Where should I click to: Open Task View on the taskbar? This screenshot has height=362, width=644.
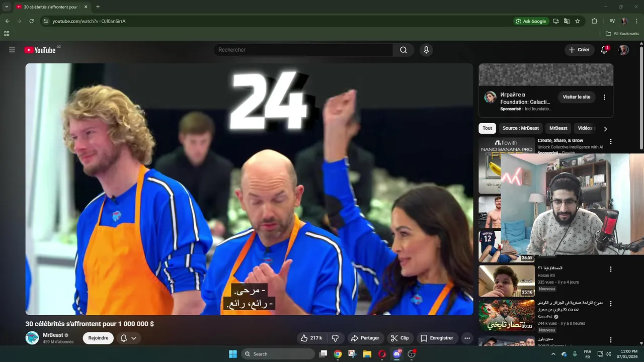pos(323,354)
